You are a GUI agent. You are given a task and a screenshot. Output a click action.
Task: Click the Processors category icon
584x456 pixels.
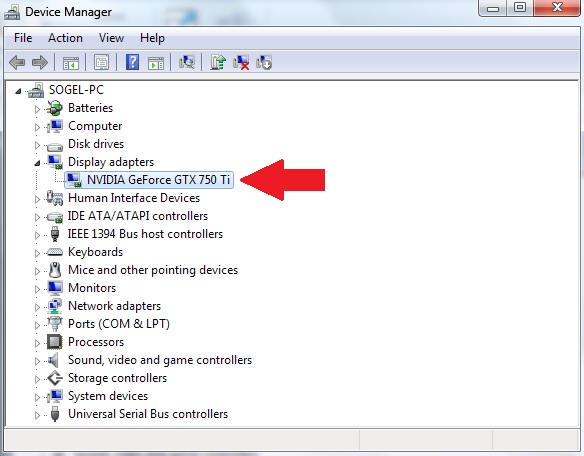55,342
